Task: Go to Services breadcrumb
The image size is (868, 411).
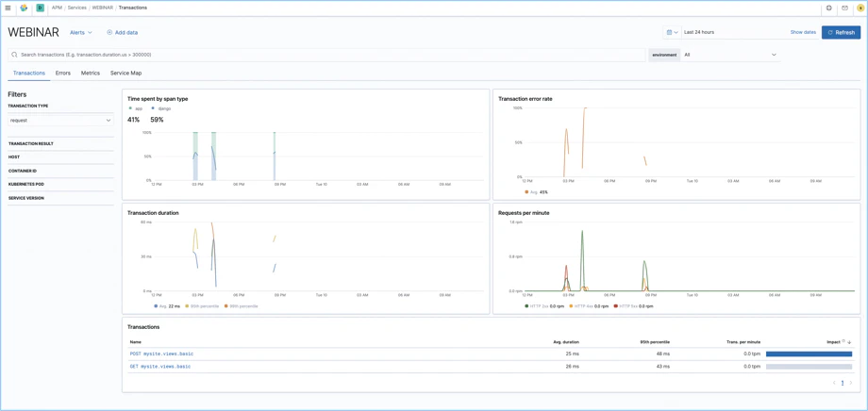Action: [77, 8]
